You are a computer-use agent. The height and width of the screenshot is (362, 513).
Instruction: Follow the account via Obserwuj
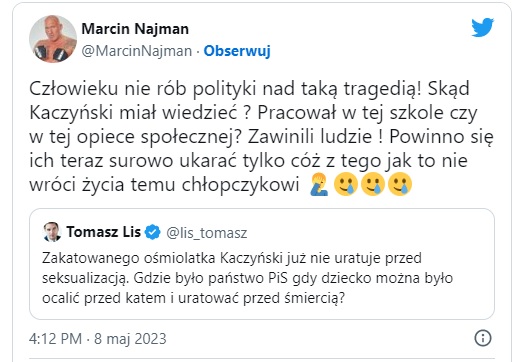(x=237, y=51)
